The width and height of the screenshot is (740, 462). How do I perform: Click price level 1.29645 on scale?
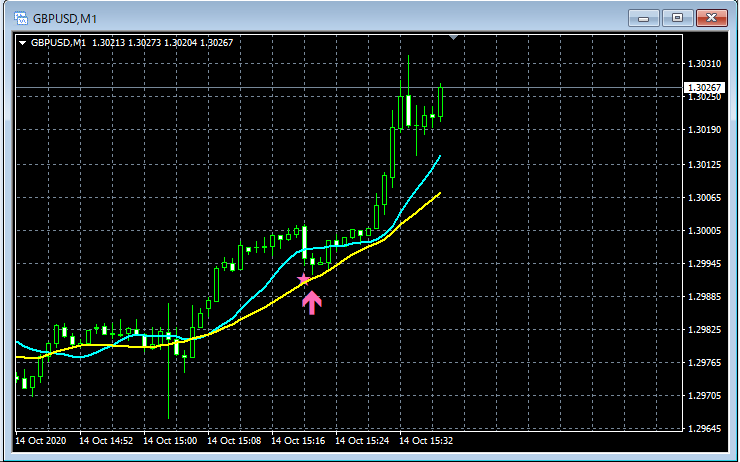pyautogui.click(x=705, y=429)
